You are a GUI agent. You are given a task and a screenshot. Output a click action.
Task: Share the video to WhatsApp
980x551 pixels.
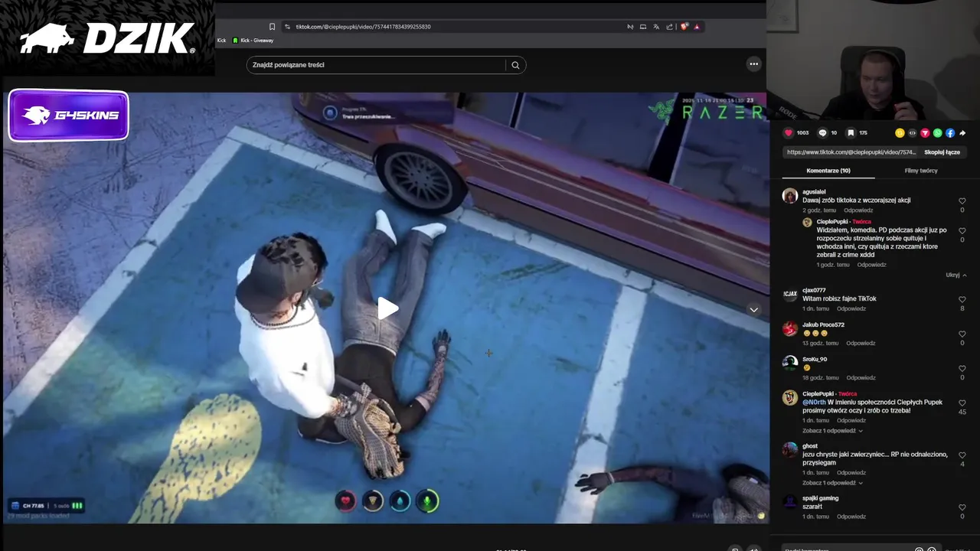pyautogui.click(x=937, y=133)
